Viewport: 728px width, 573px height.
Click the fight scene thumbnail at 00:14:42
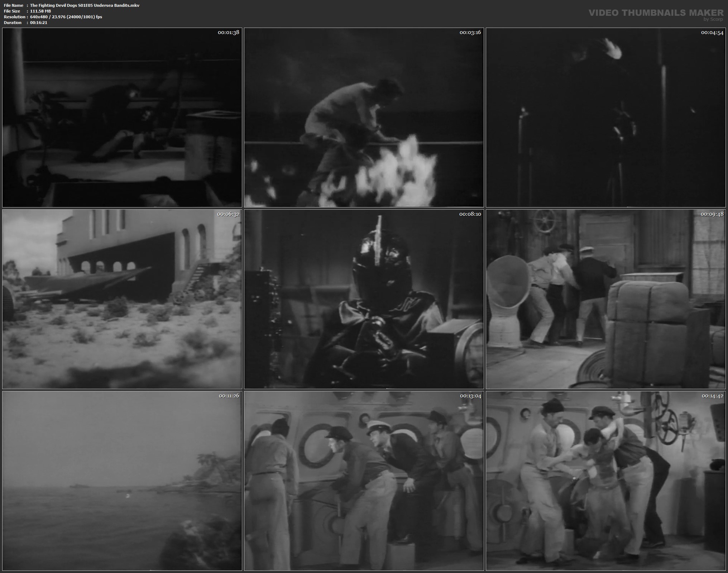click(605, 481)
